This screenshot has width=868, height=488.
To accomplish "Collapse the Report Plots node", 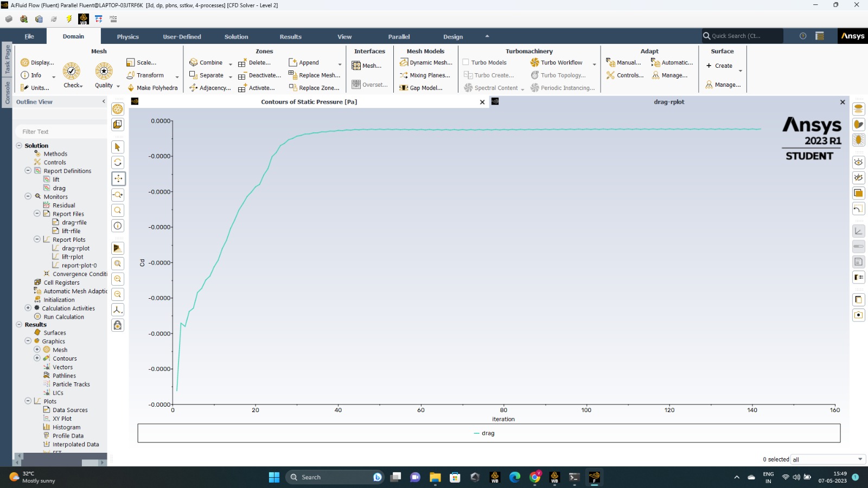I will [37, 239].
